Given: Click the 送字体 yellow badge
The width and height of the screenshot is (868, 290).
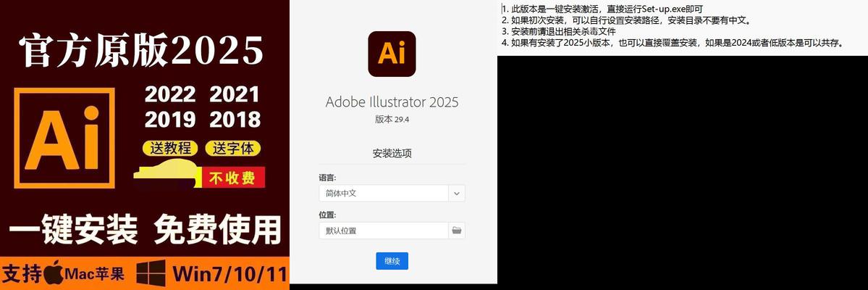Looking at the screenshot, I should point(233,148).
